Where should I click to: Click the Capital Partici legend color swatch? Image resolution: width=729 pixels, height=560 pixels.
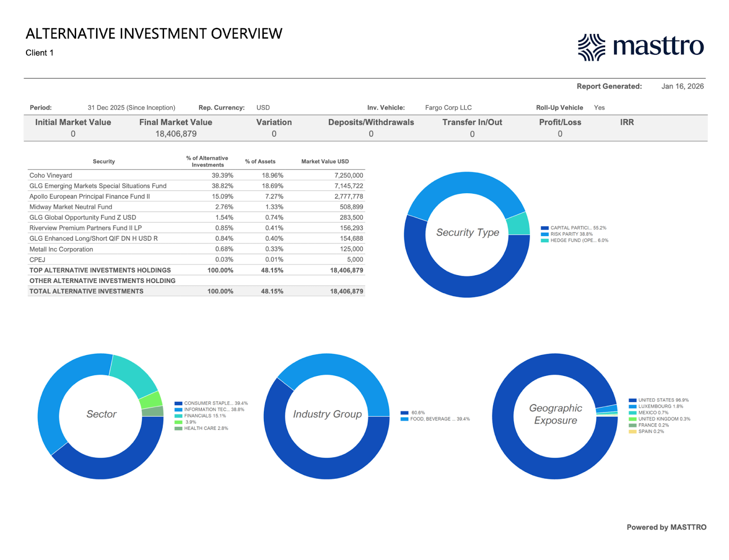pos(544,228)
